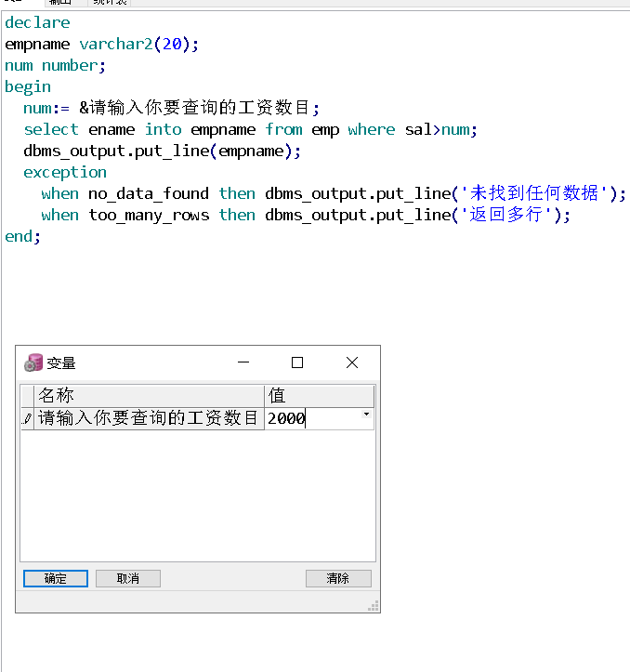Click the substitution variable '&请输入你要查询的工资数目' in code

(194, 108)
